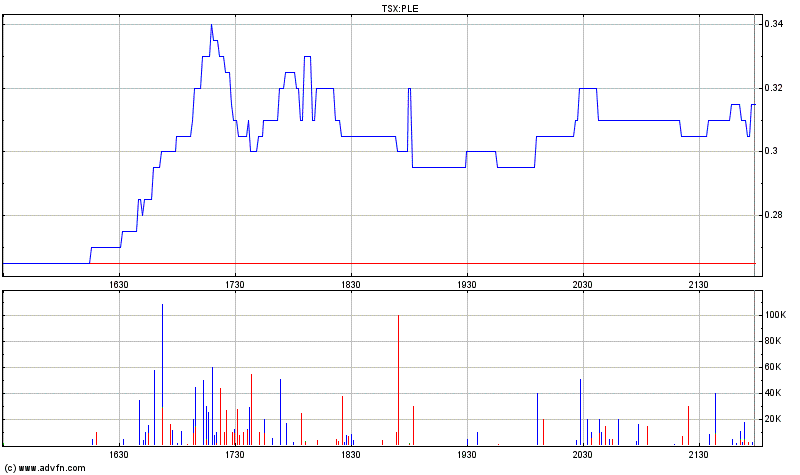
Task: Click the 2030 label under price chart
Action: (x=583, y=285)
